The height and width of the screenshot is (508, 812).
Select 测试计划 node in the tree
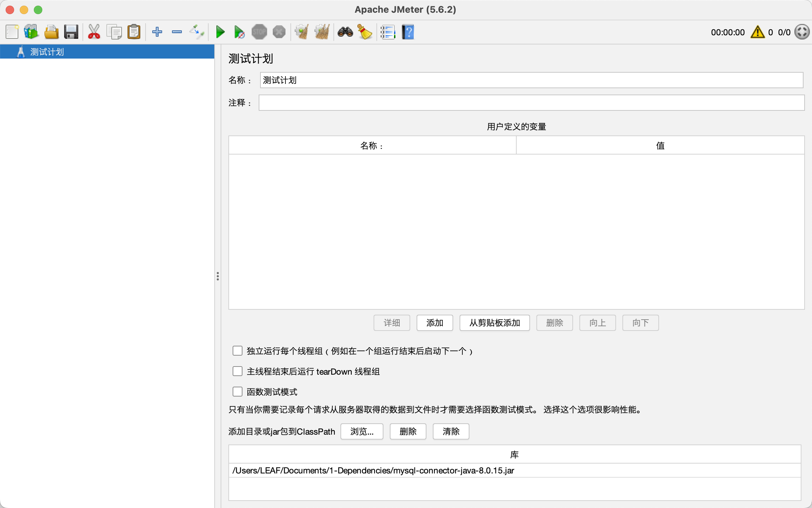[x=107, y=52]
